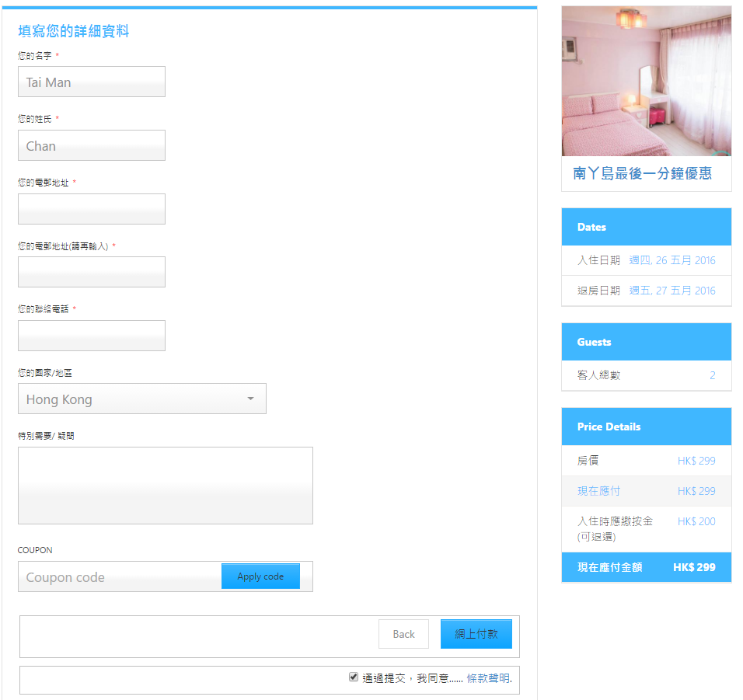This screenshot has width=743, height=700.
Task: Click the check-in date 週四, 26 五月 2016
Action: point(671,260)
